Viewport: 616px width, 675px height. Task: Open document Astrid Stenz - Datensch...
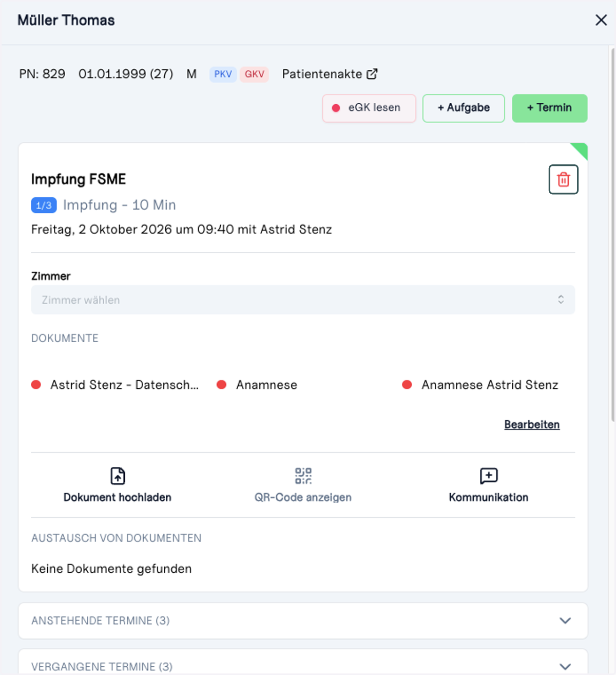click(x=124, y=385)
